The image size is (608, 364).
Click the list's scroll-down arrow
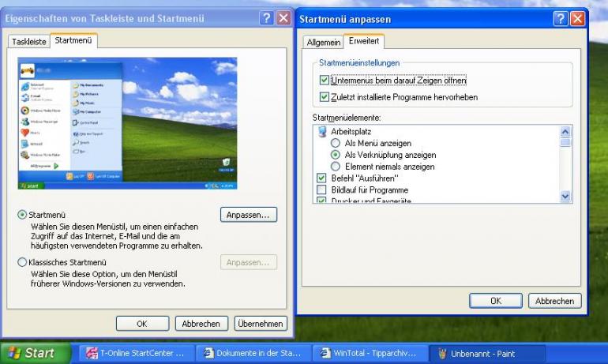coord(565,197)
